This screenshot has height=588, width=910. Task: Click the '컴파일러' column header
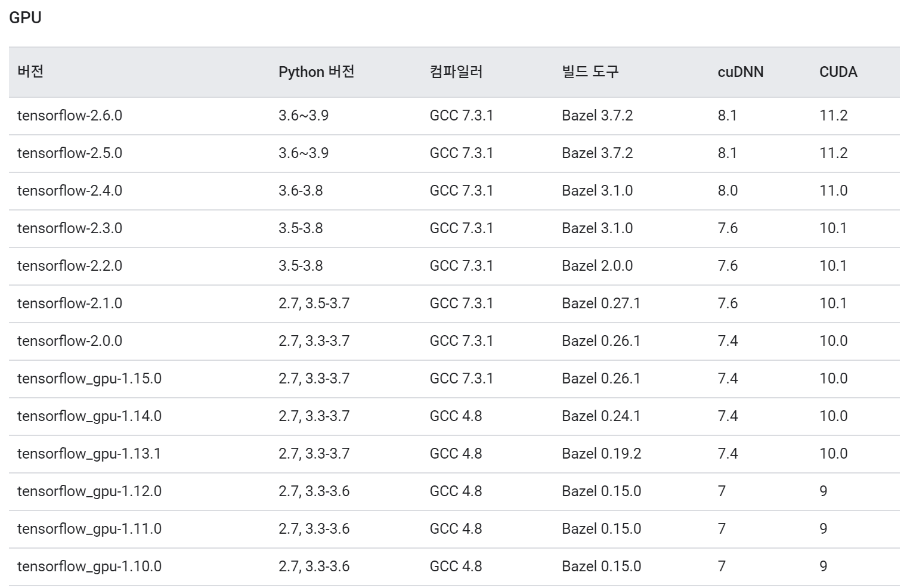[x=456, y=72]
